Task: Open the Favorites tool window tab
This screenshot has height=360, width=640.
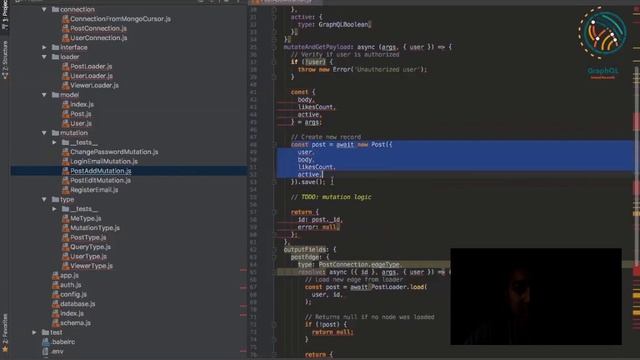Action: click(5, 333)
